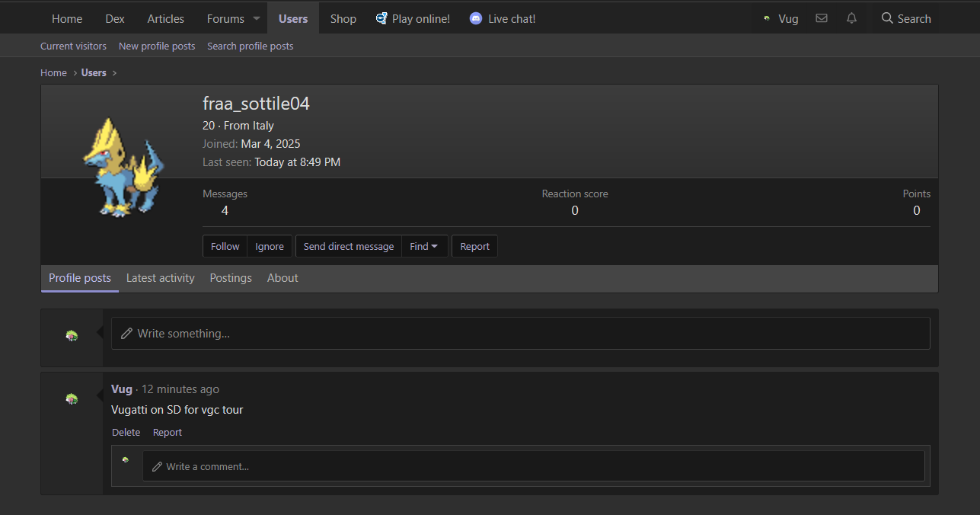Viewport: 980px width, 515px height.
Task: Open the Forums nav item
Action: 225,18
